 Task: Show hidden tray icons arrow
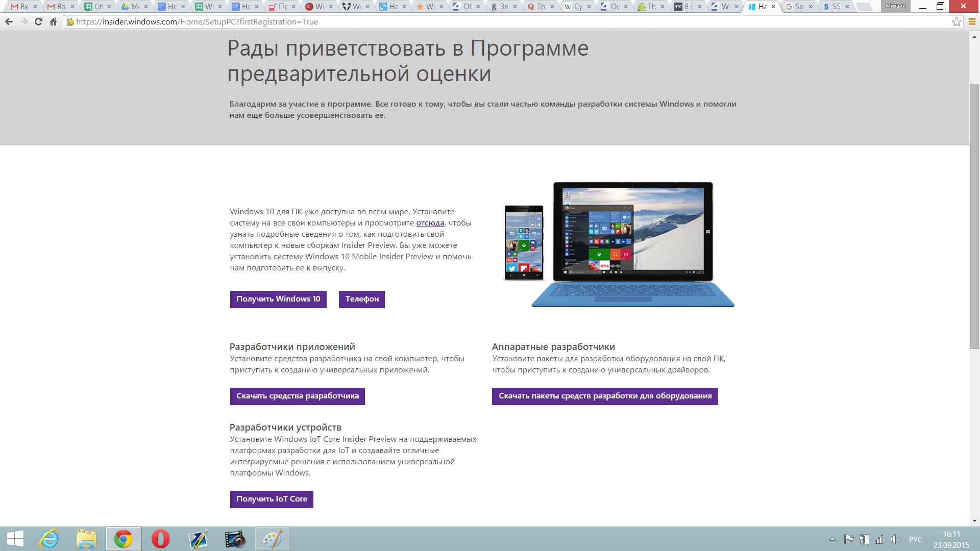[x=832, y=539]
